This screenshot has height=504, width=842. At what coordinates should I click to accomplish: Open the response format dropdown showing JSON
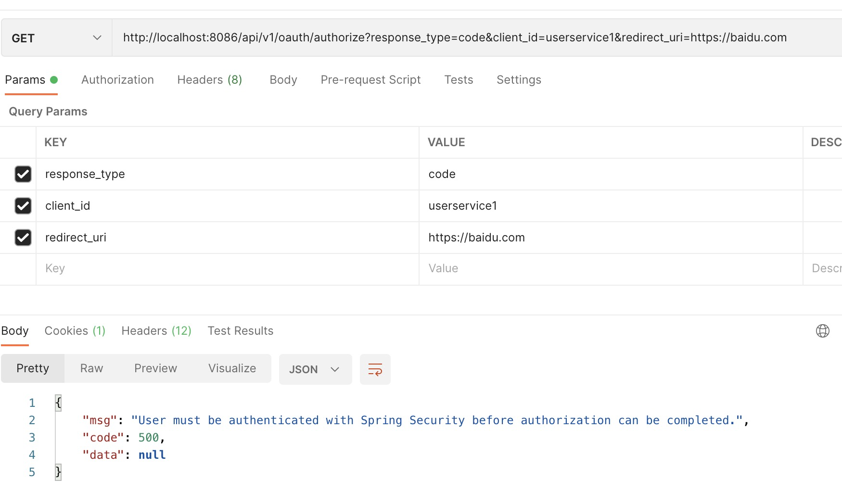pos(315,369)
